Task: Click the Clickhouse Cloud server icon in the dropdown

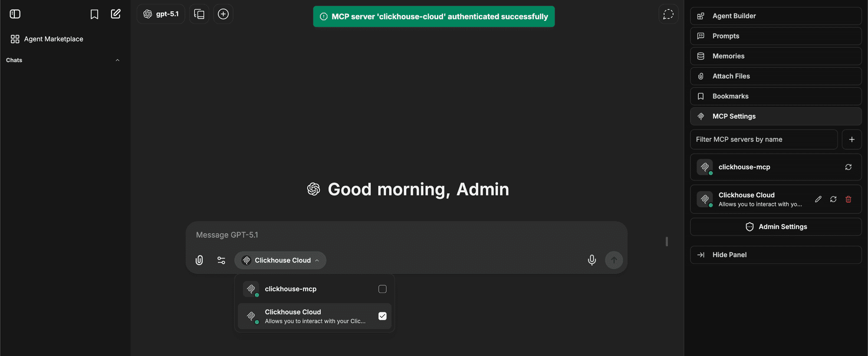Action: [251, 316]
